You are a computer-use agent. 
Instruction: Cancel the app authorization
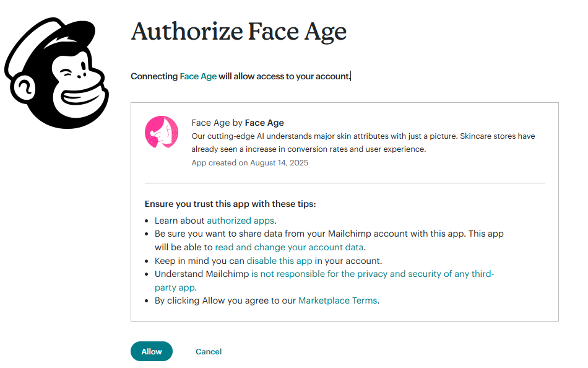(209, 351)
